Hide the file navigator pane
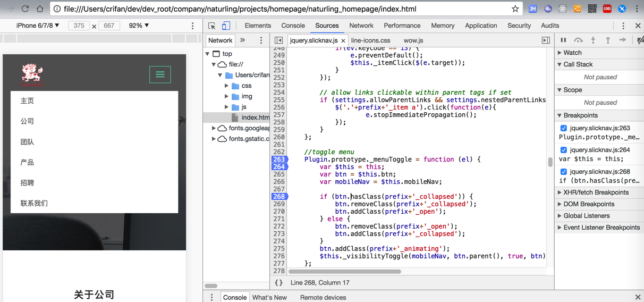Viewport: 644px width, 302px height. click(x=278, y=40)
